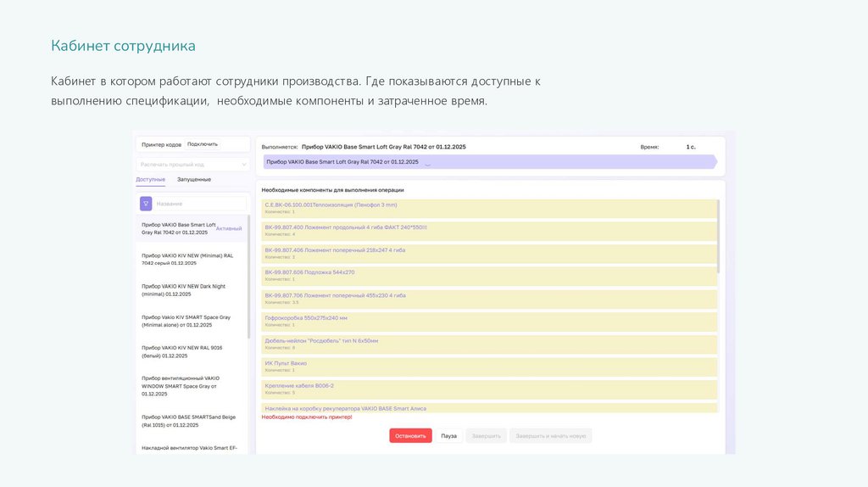Select Прибор VAKIO KIV NEW (Minimal) RAL 7042 item
868x487 pixels.
coord(191,260)
